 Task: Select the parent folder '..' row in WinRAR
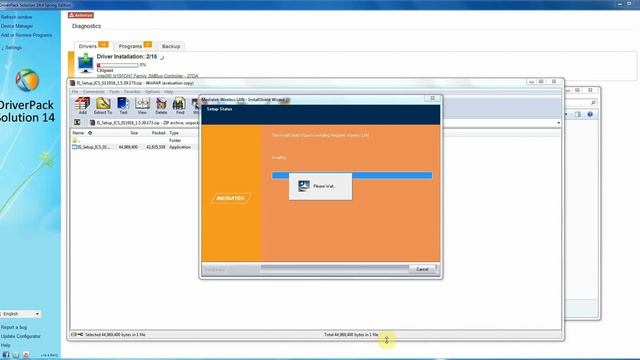click(x=134, y=140)
